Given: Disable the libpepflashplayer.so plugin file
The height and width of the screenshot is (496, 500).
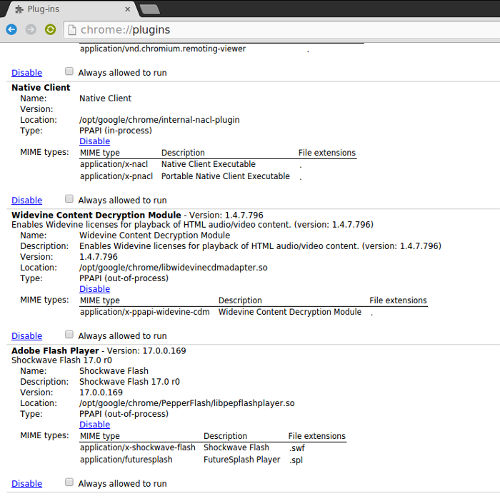Looking at the screenshot, I should pyautogui.click(x=95, y=424).
